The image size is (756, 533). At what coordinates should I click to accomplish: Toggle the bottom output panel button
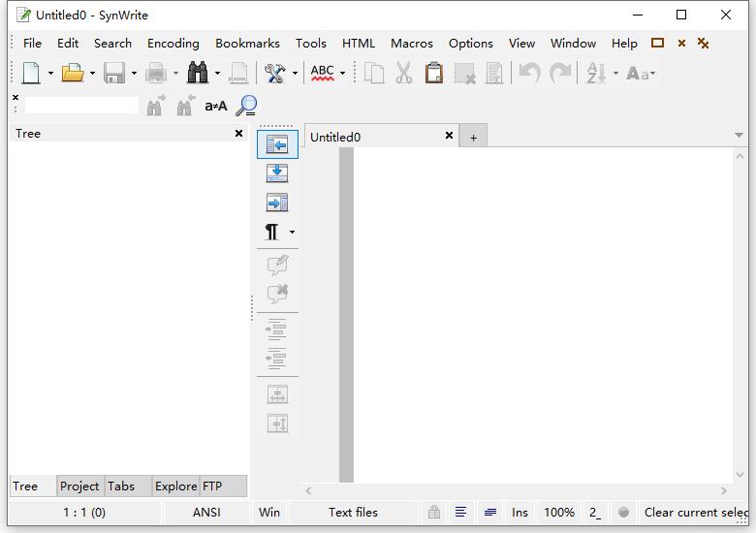tap(277, 173)
